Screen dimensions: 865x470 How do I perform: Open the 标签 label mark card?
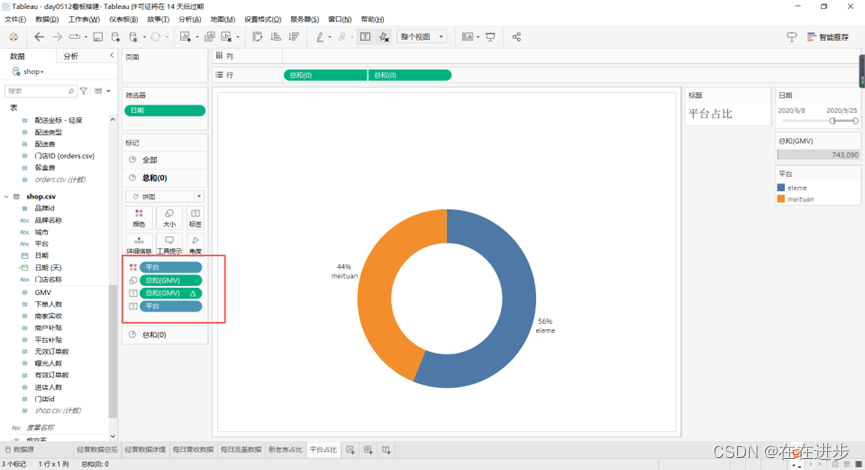click(x=195, y=218)
